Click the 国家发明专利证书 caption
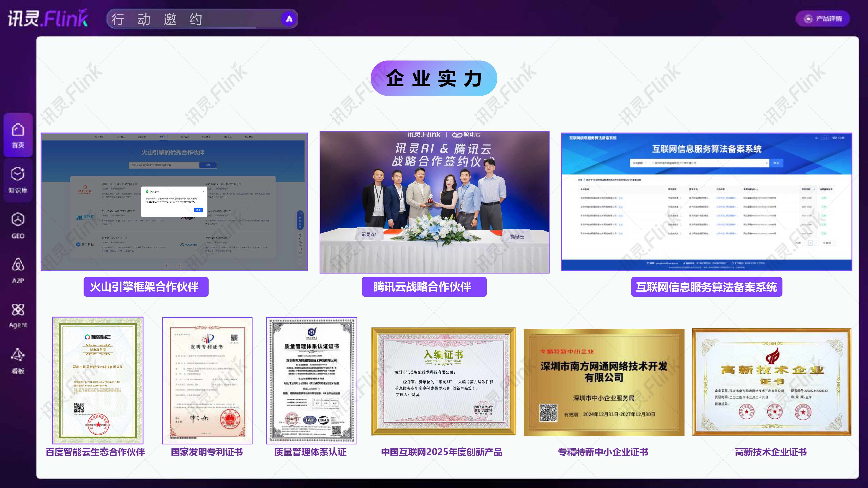 coord(207,452)
